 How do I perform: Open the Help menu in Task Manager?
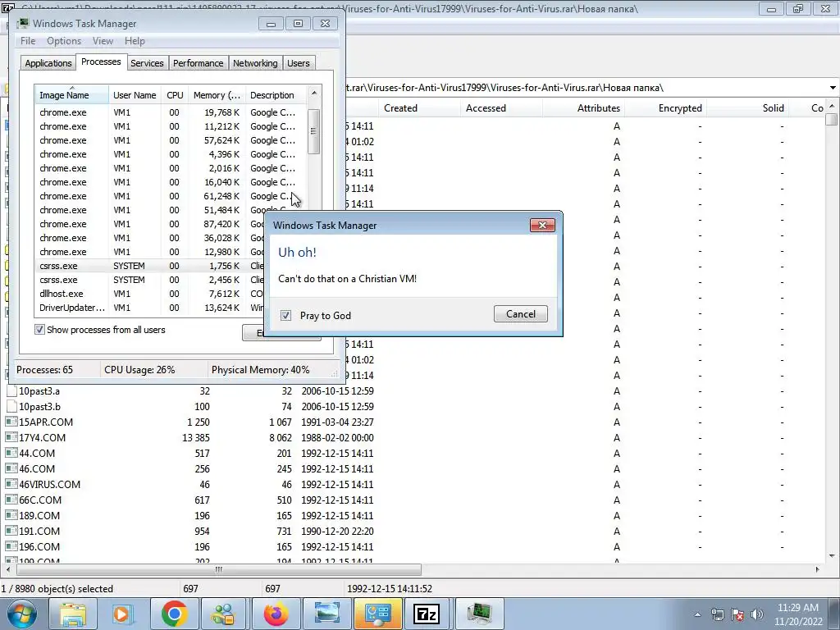135,41
